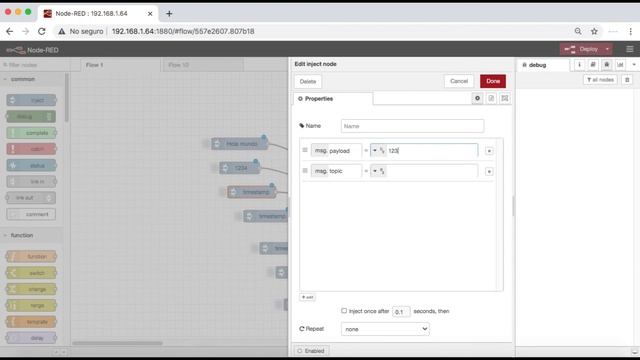Select the status node in palette
Image resolution: width=640 pixels, height=360 pixels.
[x=31, y=165]
